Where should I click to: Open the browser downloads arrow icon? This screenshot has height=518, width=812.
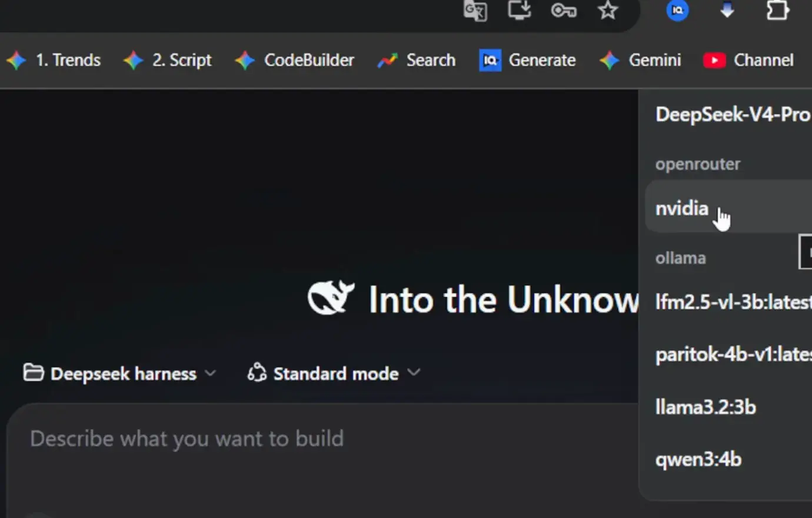point(727,10)
